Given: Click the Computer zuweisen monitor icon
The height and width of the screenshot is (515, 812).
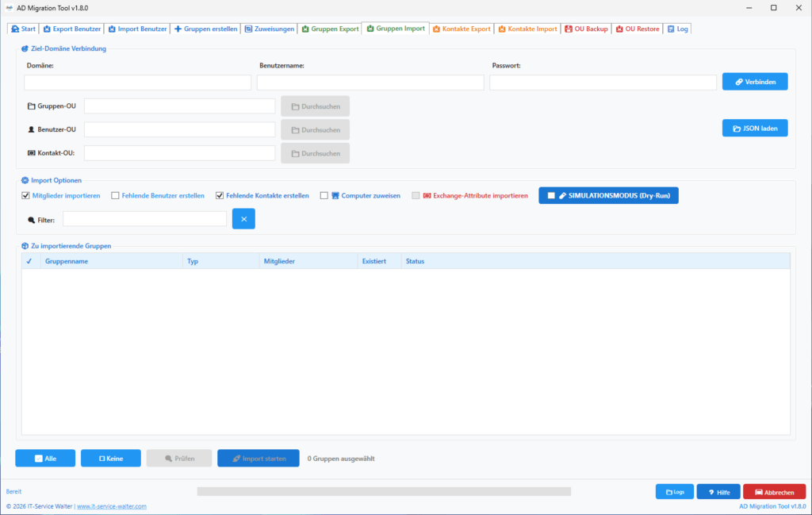Looking at the screenshot, I should [x=335, y=196].
